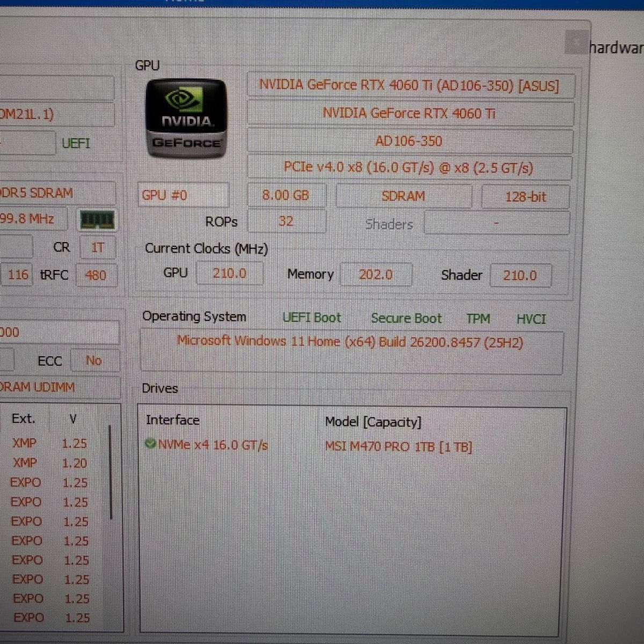
Task: Select the full GPU name field with [ASUS]
Action: click(x=409, y=85)
